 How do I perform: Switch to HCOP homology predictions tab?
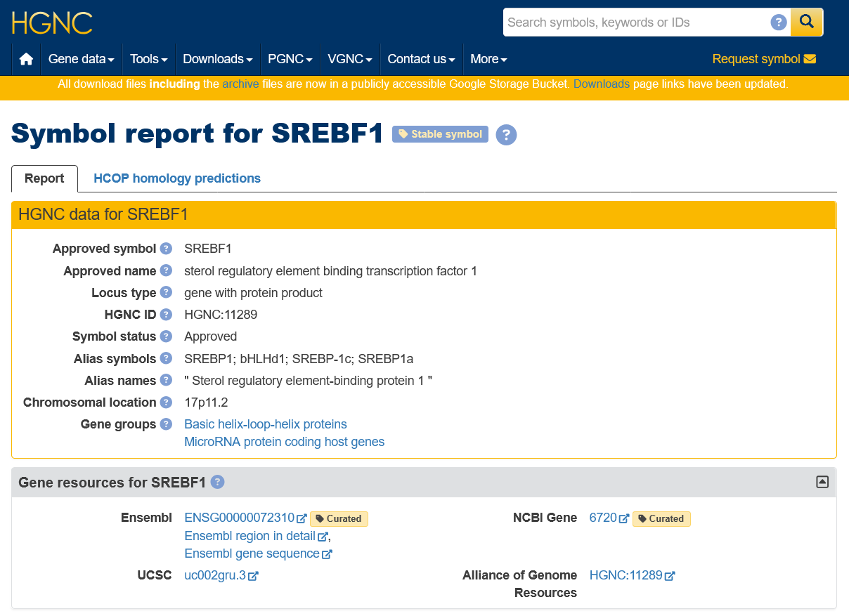(x=177, y=178)
